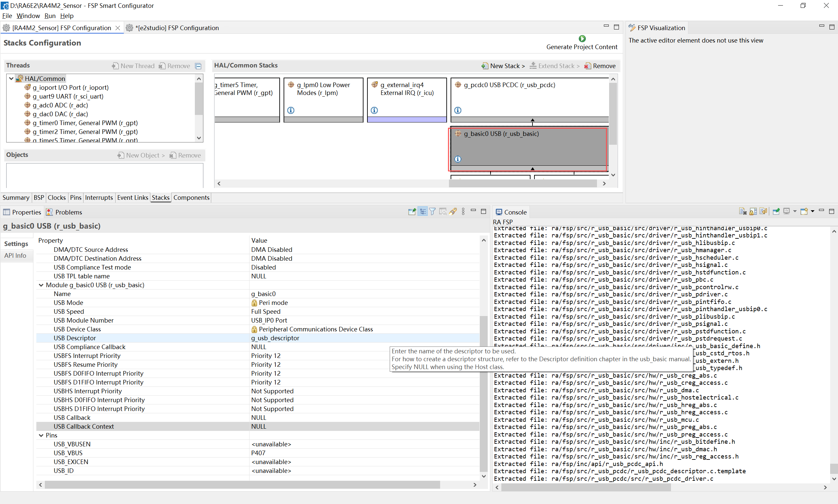Collapse all threads icon in Threads header
Viewport: 838px width, 504px height.
point(198,66)
